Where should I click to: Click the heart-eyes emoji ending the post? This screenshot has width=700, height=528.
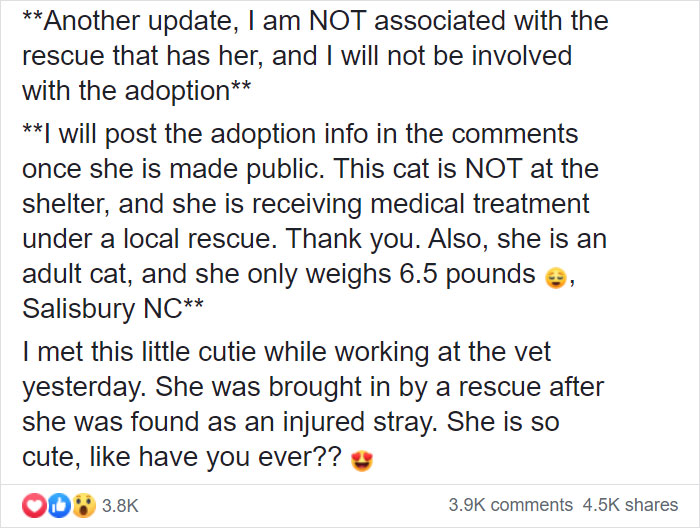tap(361, 461)
